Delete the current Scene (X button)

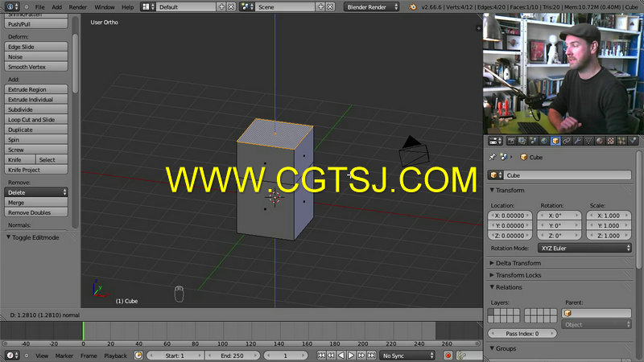(330, 7)
